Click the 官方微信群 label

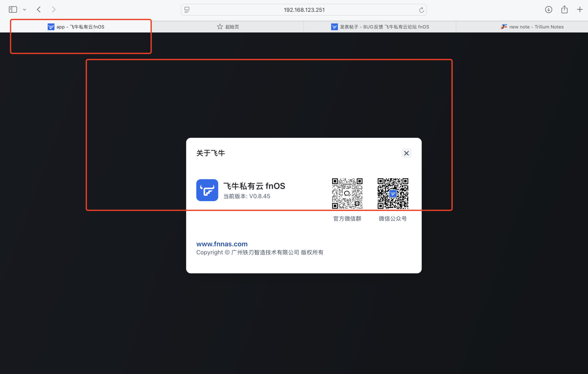click(347, 219)
